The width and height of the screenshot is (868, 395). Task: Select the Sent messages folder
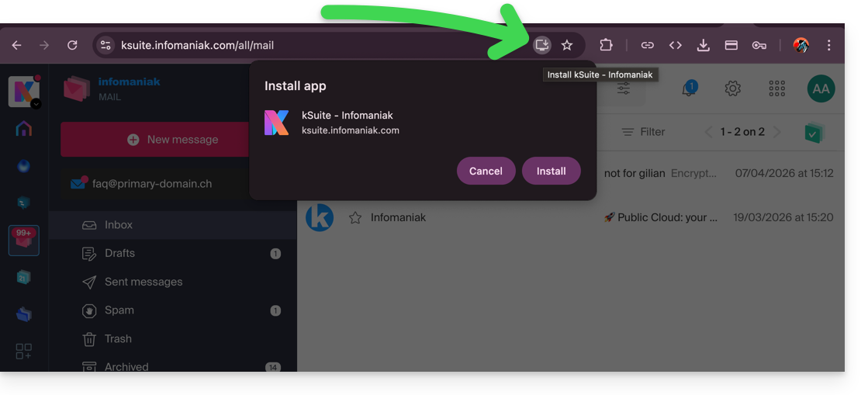tap(144, 282)
